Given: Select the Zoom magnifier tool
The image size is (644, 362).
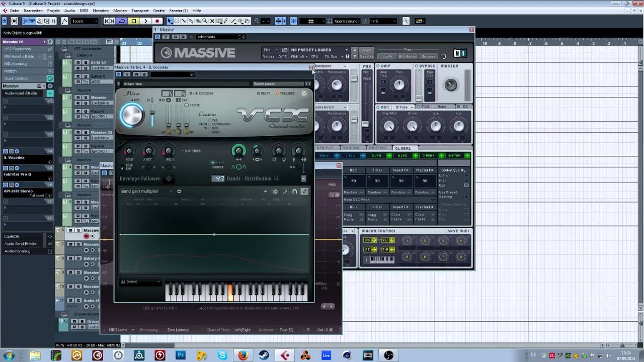Looking at the screenshot, I should [205, 21].
